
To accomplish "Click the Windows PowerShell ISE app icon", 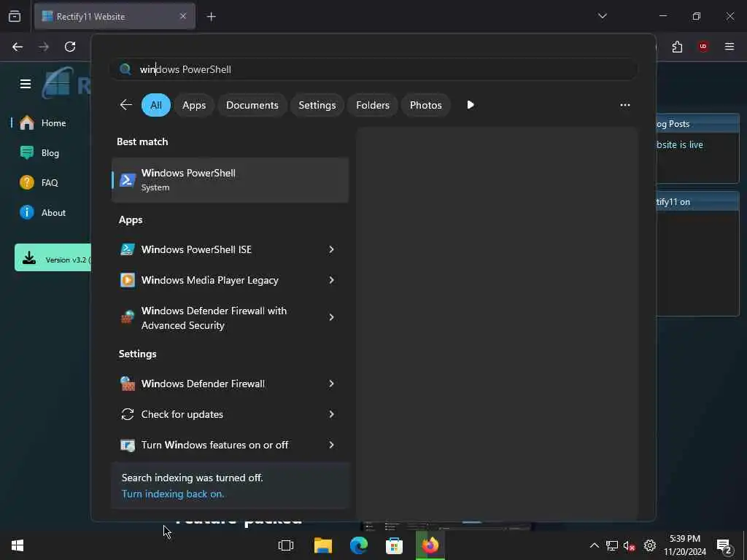I will [x=127, y=249].
